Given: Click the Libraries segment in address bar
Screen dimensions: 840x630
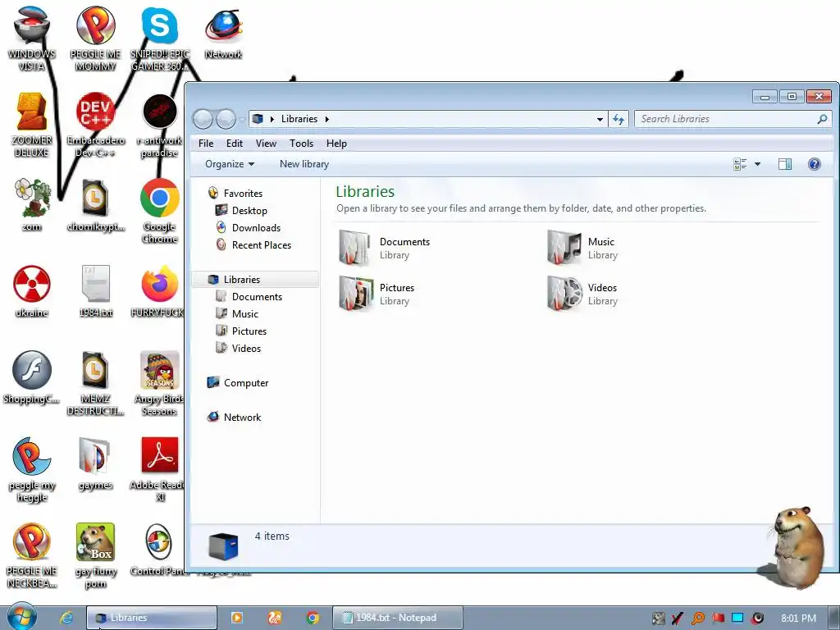Looking at the screenshot, I should click(299, 119).
